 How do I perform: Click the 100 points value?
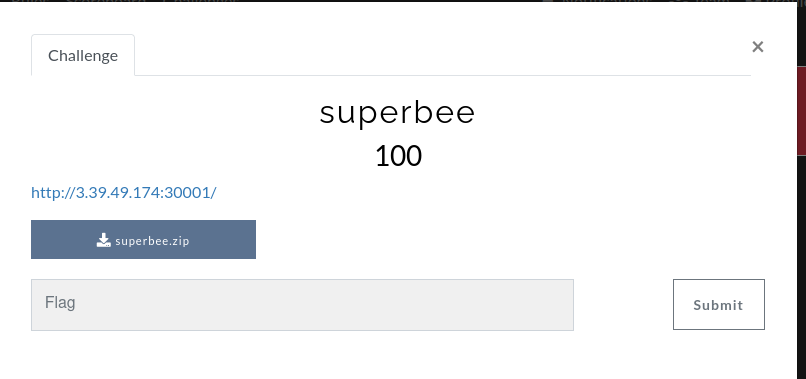click(398, 156)
